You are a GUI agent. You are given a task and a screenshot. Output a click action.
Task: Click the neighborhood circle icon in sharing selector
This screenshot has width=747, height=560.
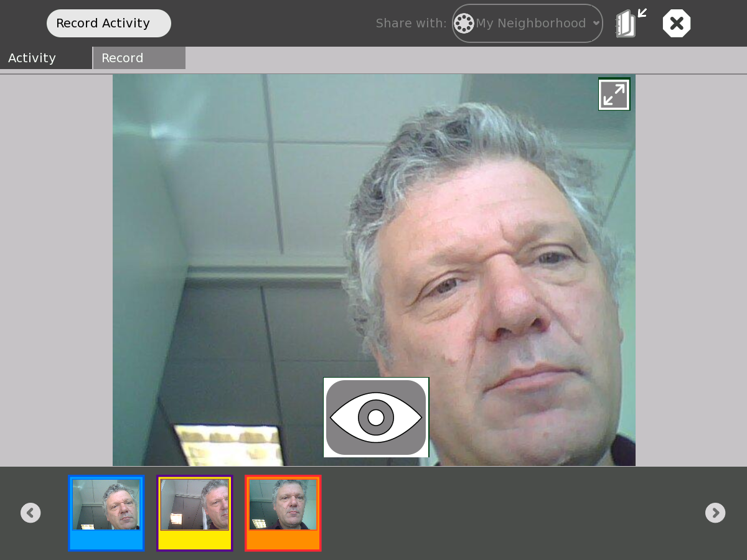point(464,24)
